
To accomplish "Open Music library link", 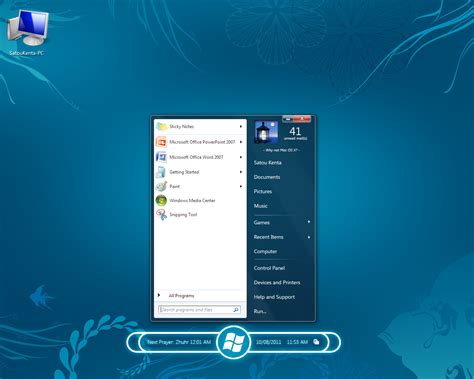I will click(261, 206).
